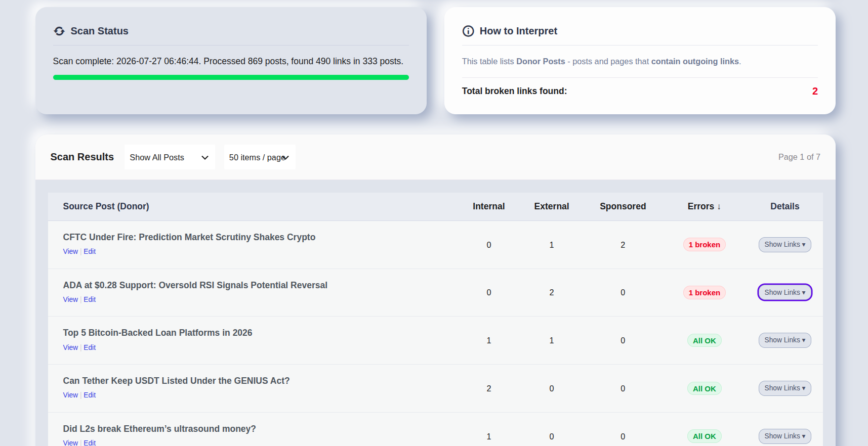Expand Show Links for Bitcoin-Backed Loan Platforms post
The image size is (868, 446).
click(784, 340)
